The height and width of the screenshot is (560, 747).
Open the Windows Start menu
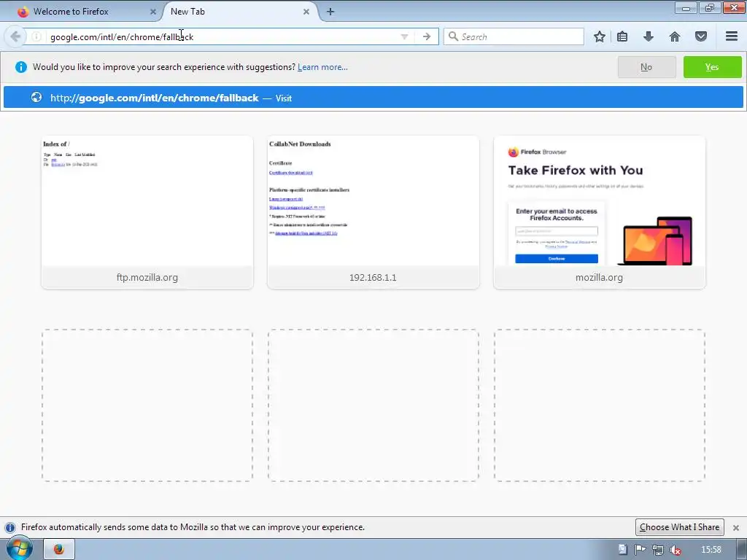19,549
